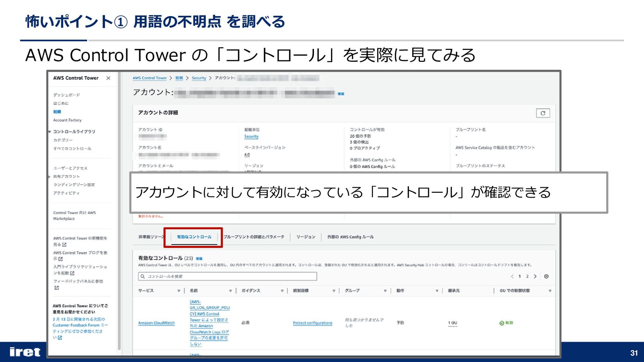Click 組織 breadcrumb link
The height and width of the screenshot is (362, 644).
tap(179, 78)
